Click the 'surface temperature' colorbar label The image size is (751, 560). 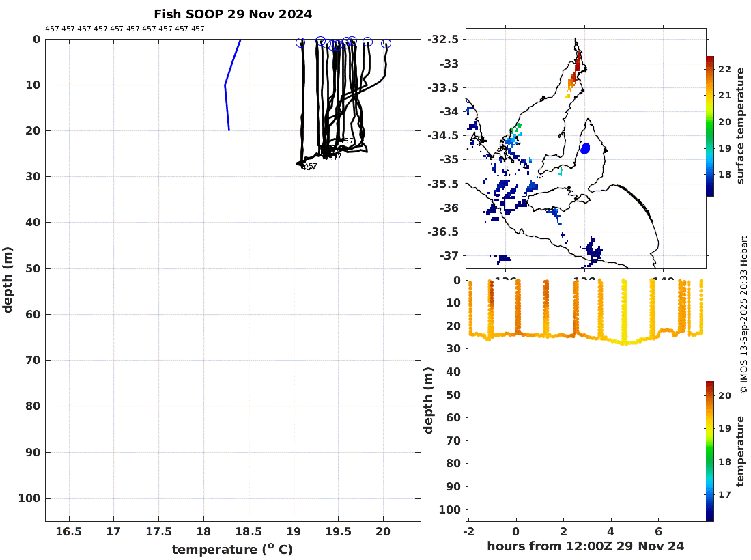pyautogui.click(x=740, y=126)
